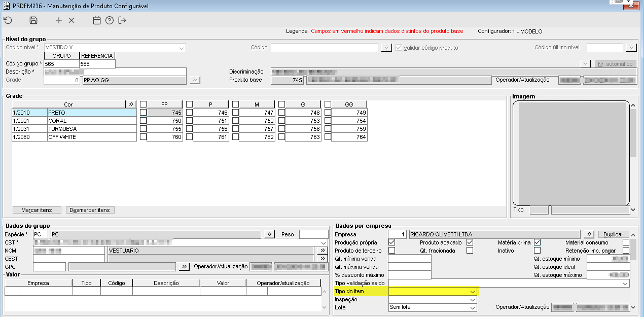Toggle the Produto acabado checkbox
This screenshot has height=317, width=644.
pyautogui.click(x=470, y=242)
